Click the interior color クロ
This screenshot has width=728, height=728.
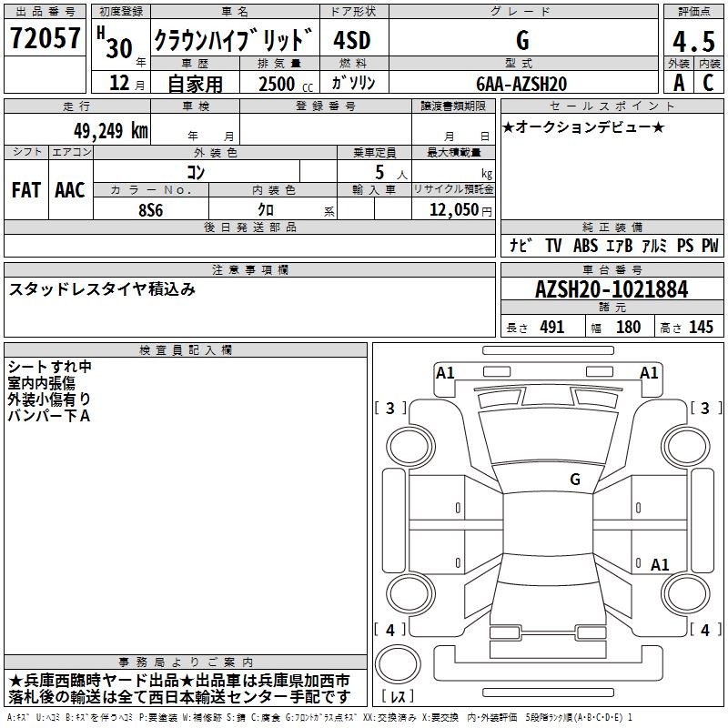click(266, 210)
